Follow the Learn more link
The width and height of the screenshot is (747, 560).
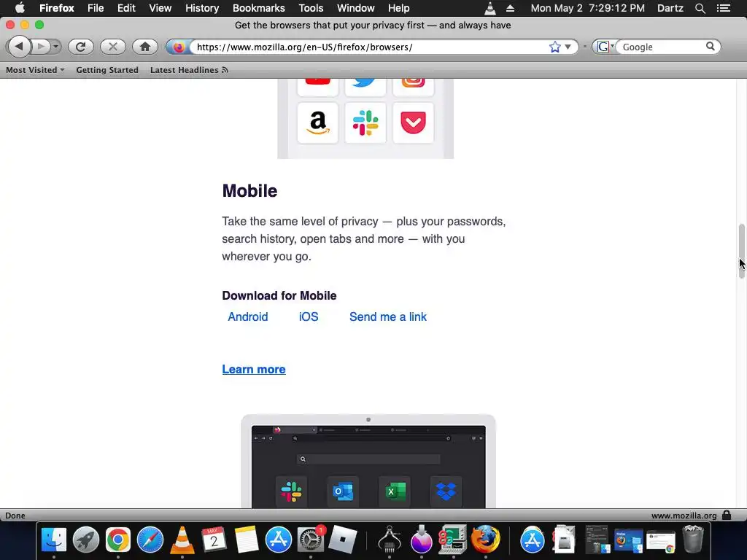[254, 369]
